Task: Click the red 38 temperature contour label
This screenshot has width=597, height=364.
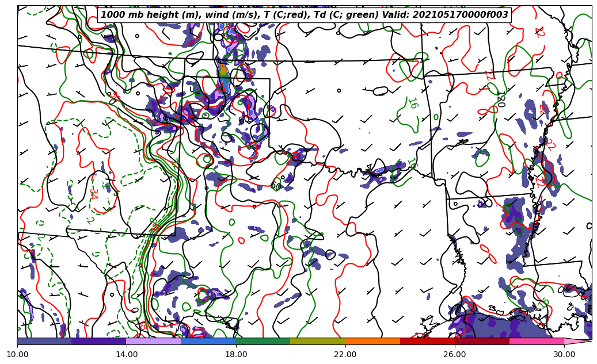Action: coord(142,324)
